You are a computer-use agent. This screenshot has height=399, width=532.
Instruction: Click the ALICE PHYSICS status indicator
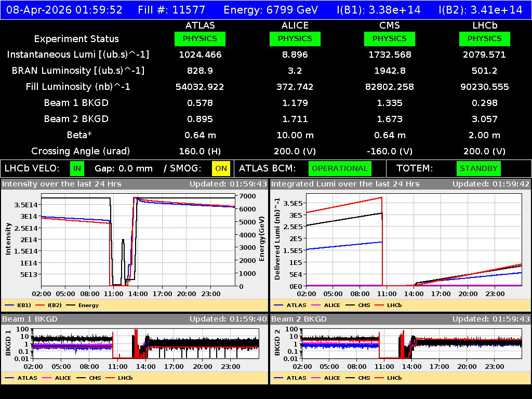point(295,38)
